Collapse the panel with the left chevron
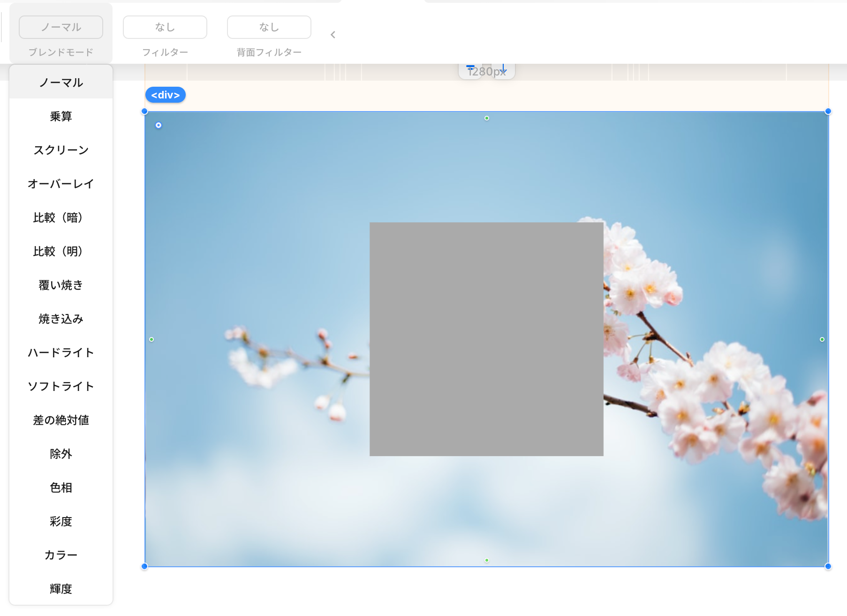This screenshot has height=616, width=847. (x=333, y=35)
